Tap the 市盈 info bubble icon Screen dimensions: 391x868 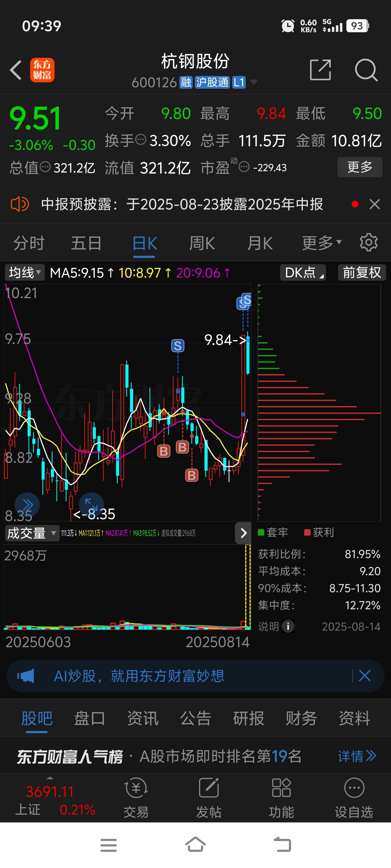click(x=244, y=166)
